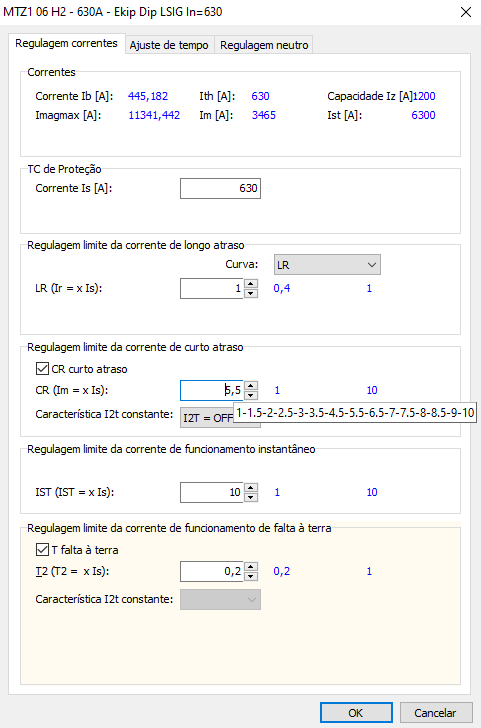Viewport: 481px width, 728px height.
Task: Decrease the LR (Ir = x Is) value with down arrow
Action: 251,293
